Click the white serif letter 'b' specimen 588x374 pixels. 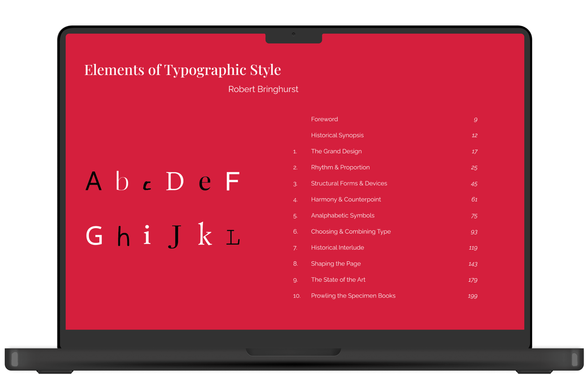point(122,181)
